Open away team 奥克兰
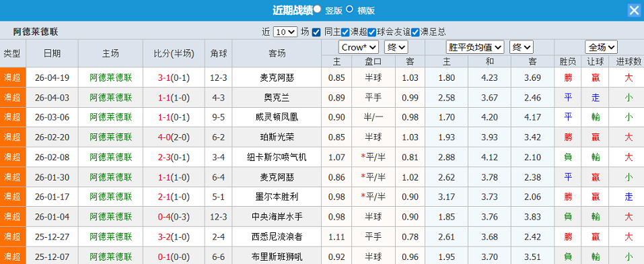 point(277,98)
